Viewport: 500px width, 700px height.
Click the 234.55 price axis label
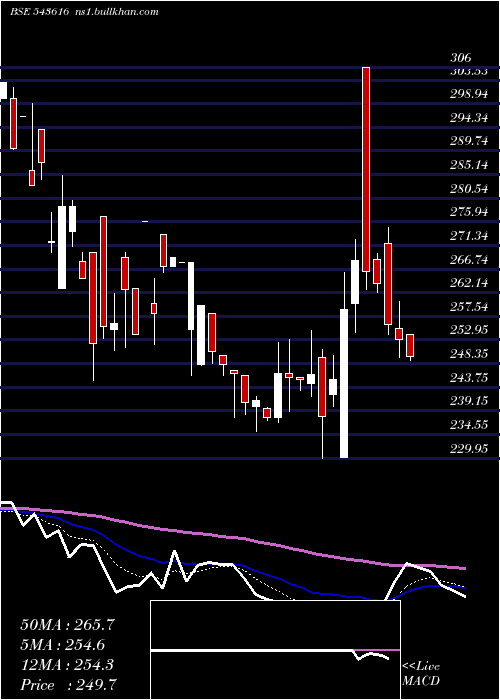click(468, 425)
